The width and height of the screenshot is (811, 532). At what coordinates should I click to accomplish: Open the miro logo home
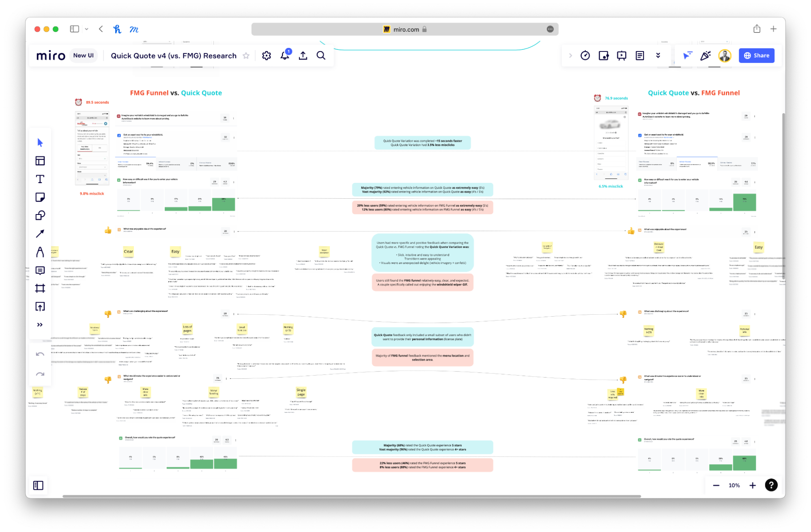coord(51,56)
